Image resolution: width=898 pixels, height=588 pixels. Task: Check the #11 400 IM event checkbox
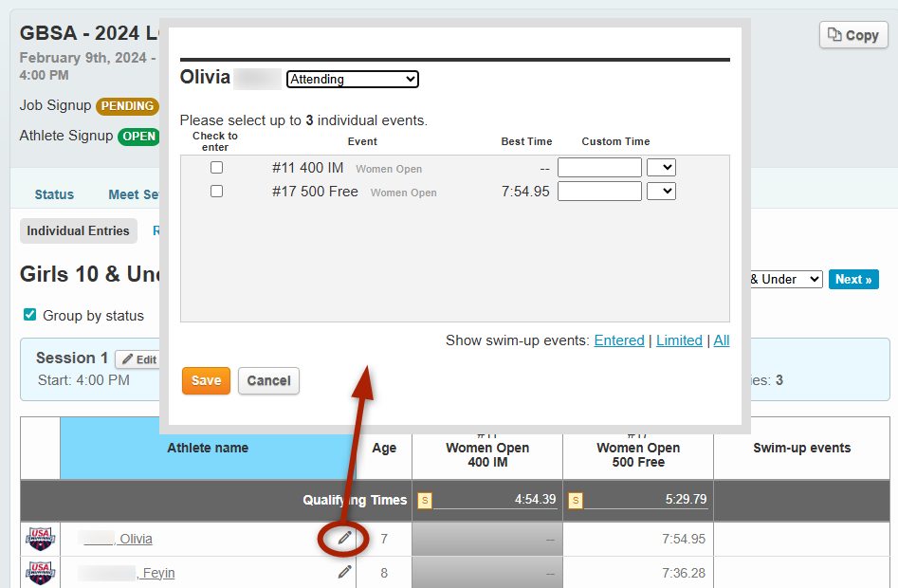click(x=216, y=168)
